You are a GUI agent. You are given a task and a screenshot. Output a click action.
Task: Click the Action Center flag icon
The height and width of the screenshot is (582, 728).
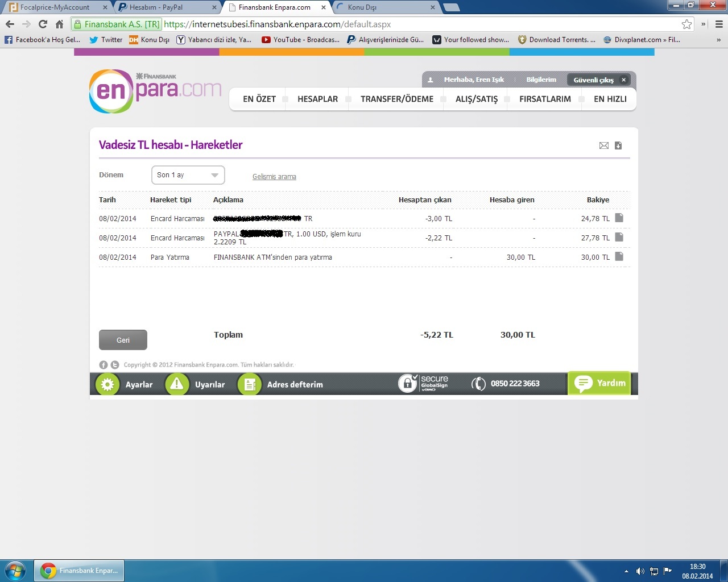668,571
